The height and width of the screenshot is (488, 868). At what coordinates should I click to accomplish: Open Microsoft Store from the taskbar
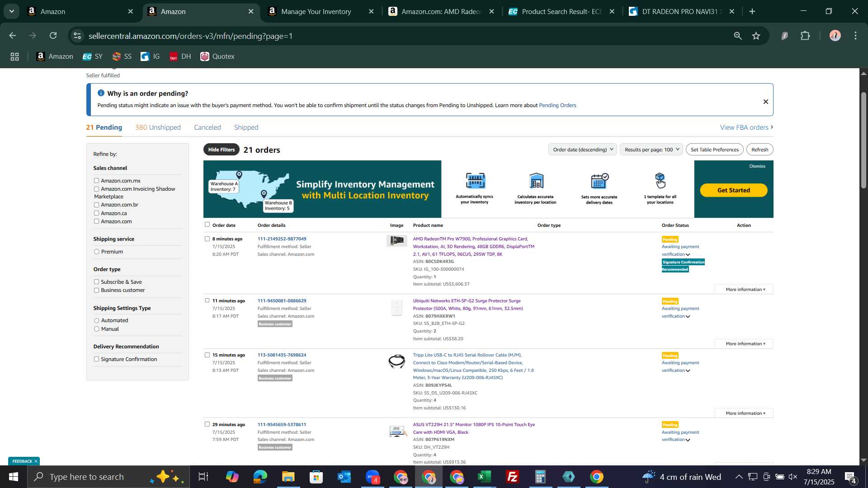coord(316,477)
